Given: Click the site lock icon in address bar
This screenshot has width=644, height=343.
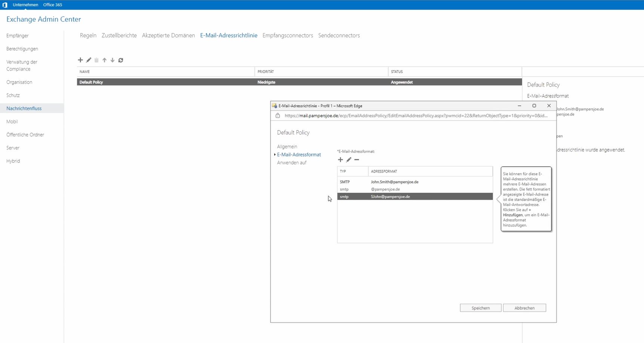Looking at the screenshot, I should click(278, 116).
